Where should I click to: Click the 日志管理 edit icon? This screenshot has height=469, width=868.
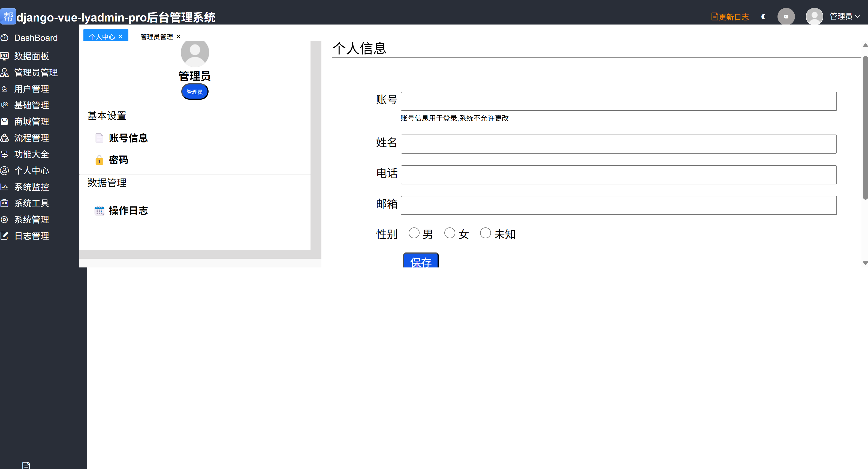pyautogui.click(x=4, y=236)
